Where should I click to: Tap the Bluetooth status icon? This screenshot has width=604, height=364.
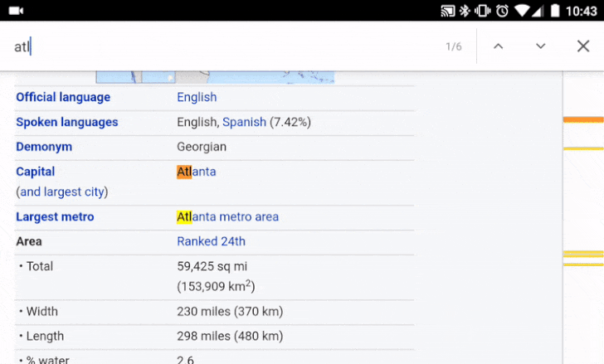pyautogui.click(x=465, y=11)
